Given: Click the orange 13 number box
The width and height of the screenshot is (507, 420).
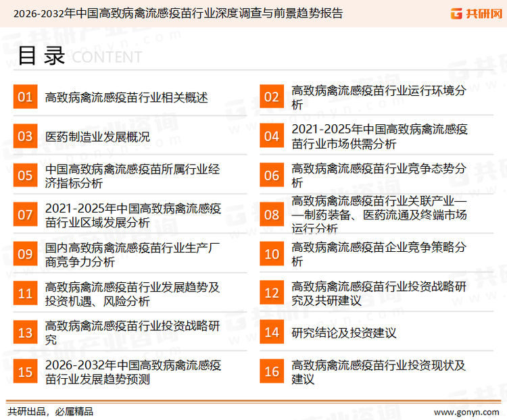Looking at the screenshot, I should click(25, 332).
